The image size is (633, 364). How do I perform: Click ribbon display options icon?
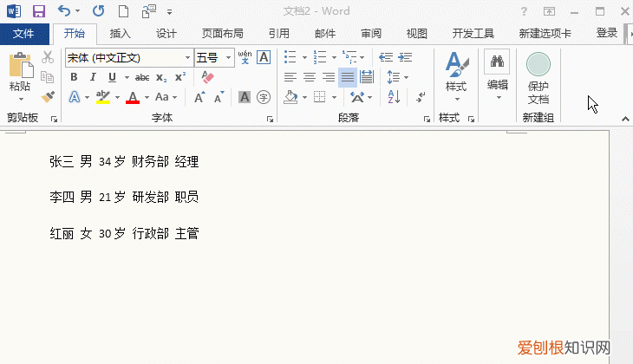[549, 11]
